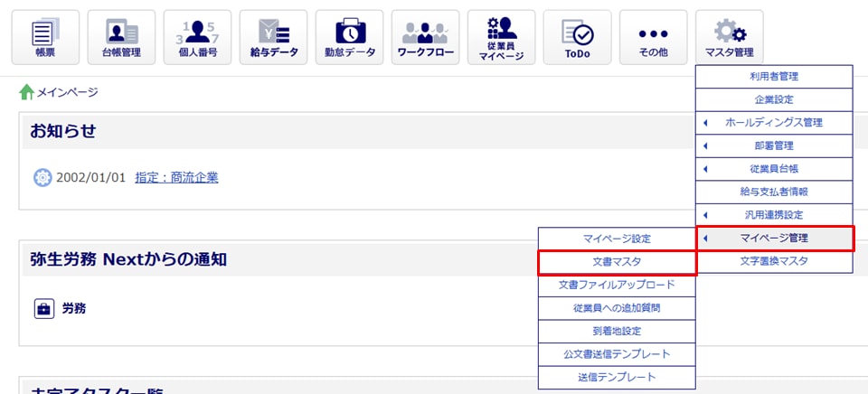
Task: Expand the その他 more options menu
Action: tap(653, 37)
